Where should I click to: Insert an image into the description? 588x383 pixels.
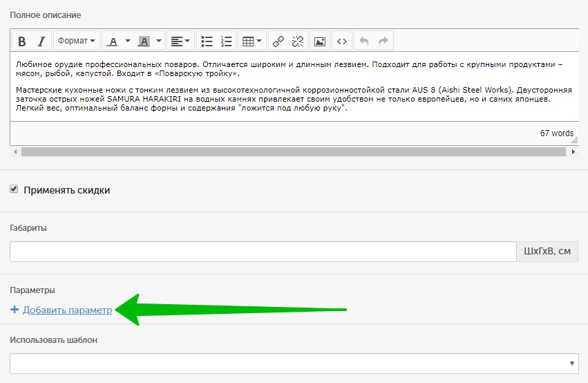click(x=319, y=41)
